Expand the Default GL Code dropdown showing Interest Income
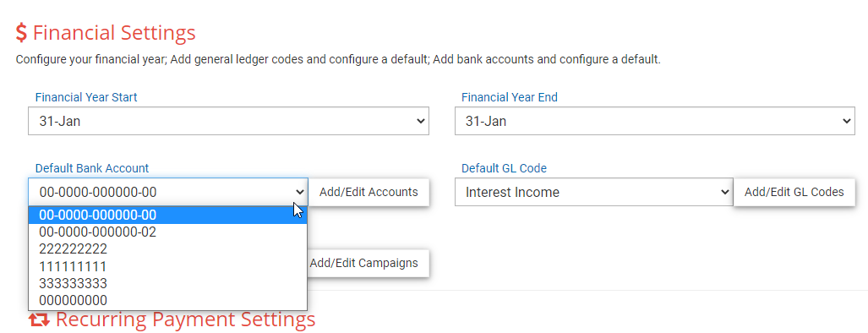Image resolution: width=868 pixels, height=333 pixels. coord(594,192)
